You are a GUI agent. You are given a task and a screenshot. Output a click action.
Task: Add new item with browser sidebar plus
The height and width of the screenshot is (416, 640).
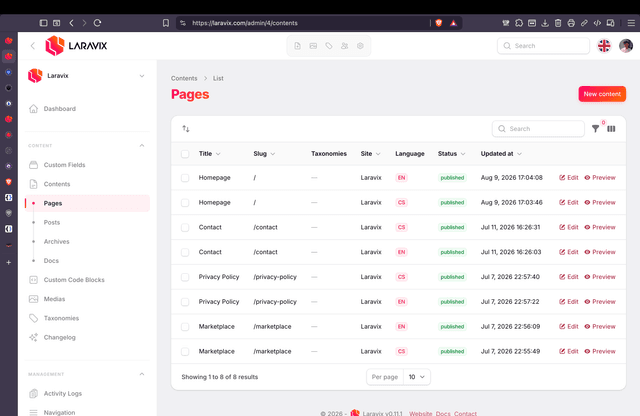click(x=9, y=263)
